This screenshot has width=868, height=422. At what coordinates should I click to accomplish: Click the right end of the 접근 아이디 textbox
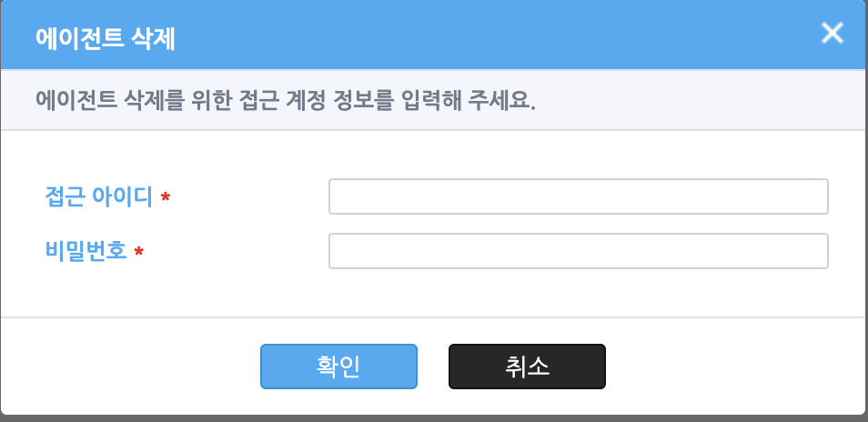coord(813,196)
